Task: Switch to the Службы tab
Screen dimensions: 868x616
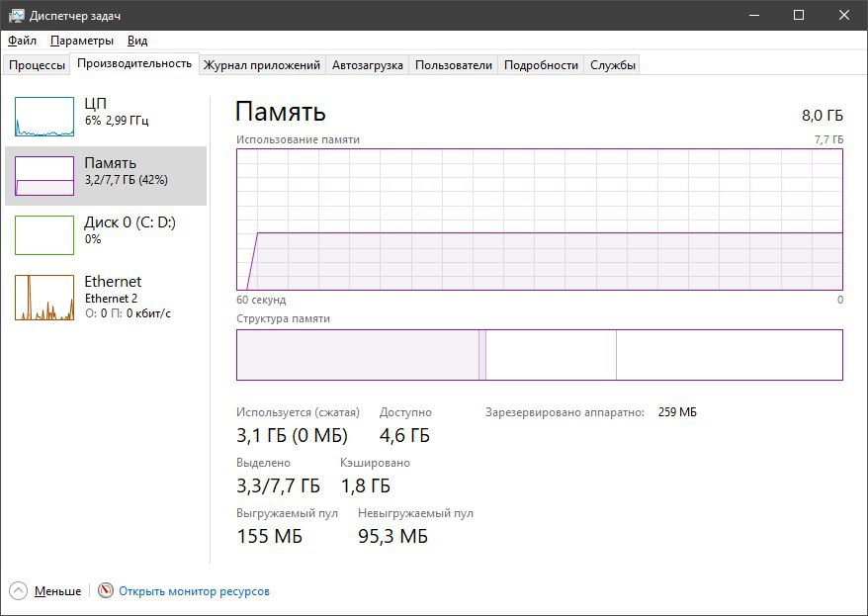Action: pos(612,65)
